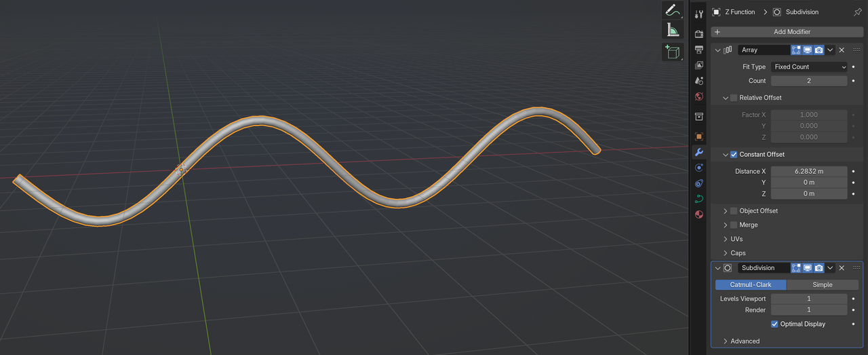This screenshot has width=868, height=355.
Task: Click the Subdivision breadcrumb icon in the header
Action: click(x=777, y=12)
